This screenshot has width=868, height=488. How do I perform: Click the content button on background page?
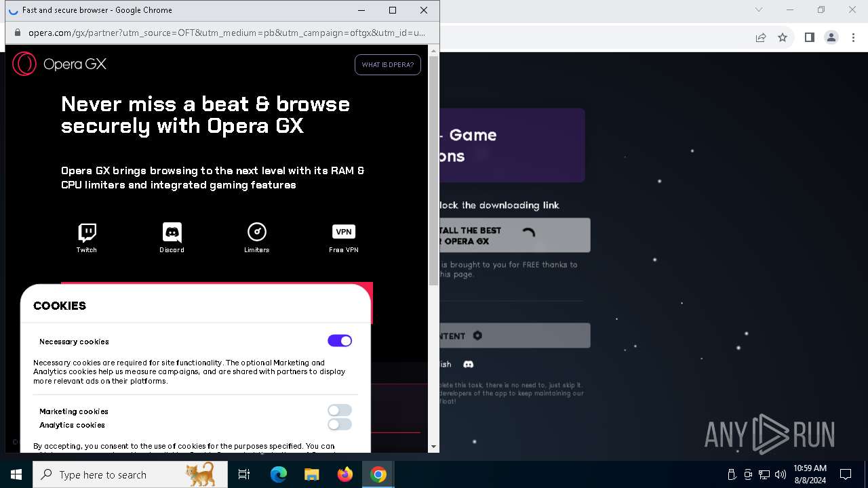coord(515,335)
